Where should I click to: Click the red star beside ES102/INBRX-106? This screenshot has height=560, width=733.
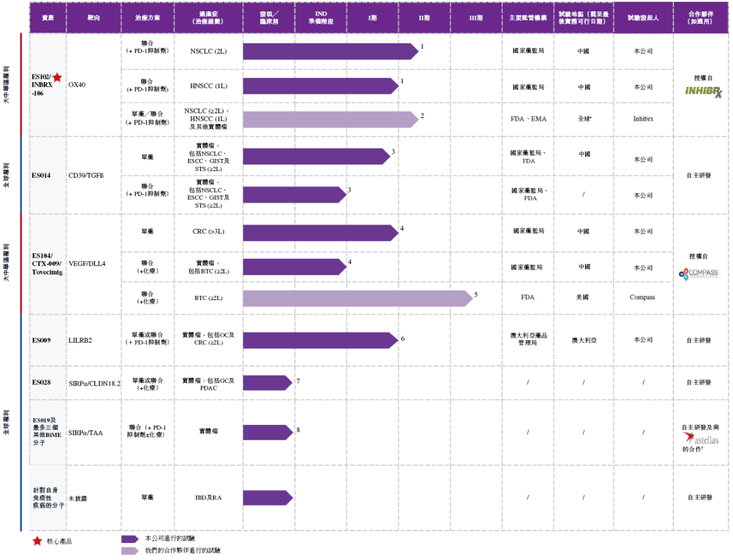(x=57, y=77)
